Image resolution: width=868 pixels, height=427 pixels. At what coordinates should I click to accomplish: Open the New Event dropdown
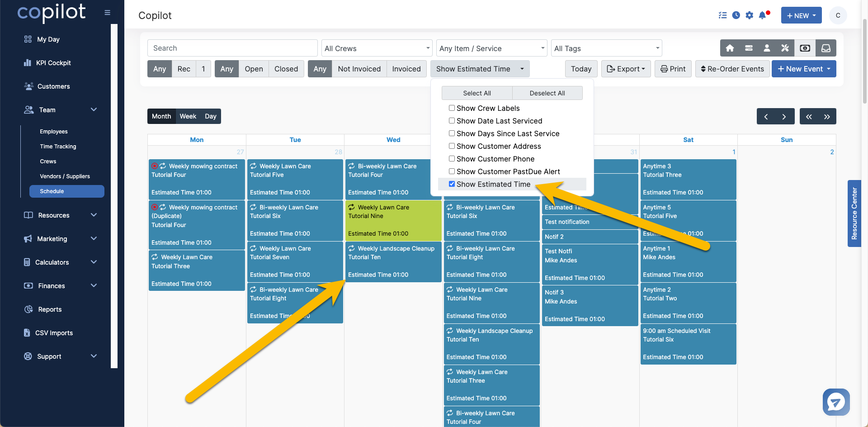804,69
